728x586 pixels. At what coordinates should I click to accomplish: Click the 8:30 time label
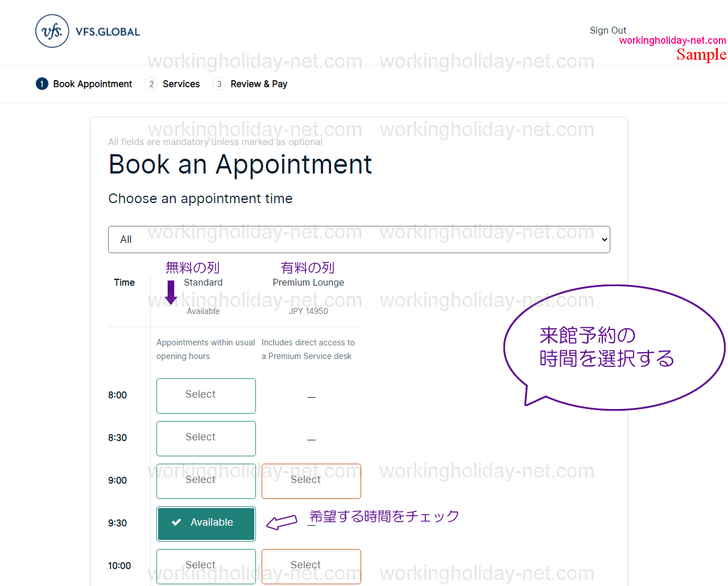click(x=117, y=438)
